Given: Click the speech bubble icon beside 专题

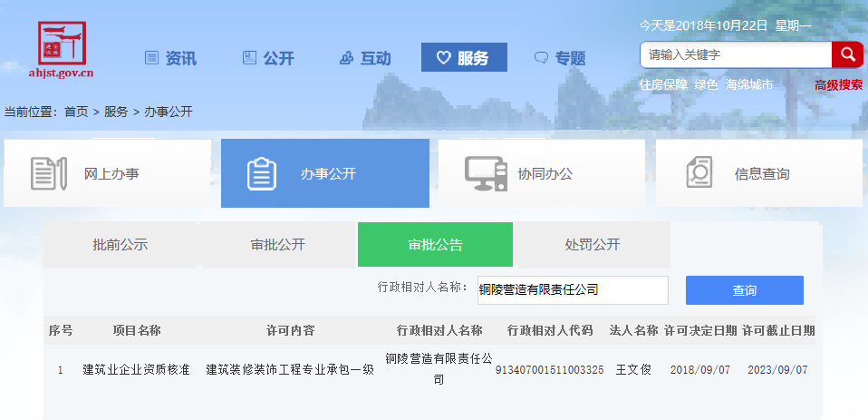Looking at the screenshot, I should (x=541, y=58).
